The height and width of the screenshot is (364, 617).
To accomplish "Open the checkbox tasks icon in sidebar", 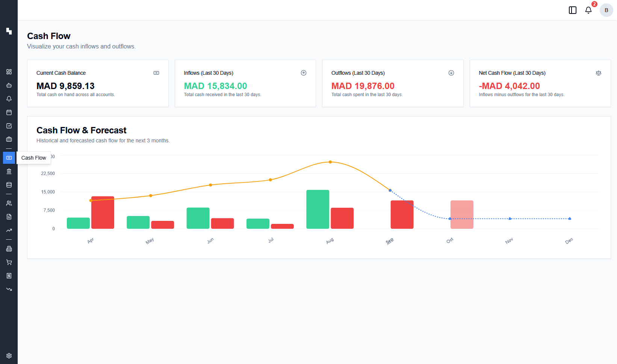I will [x=9, y=126].
